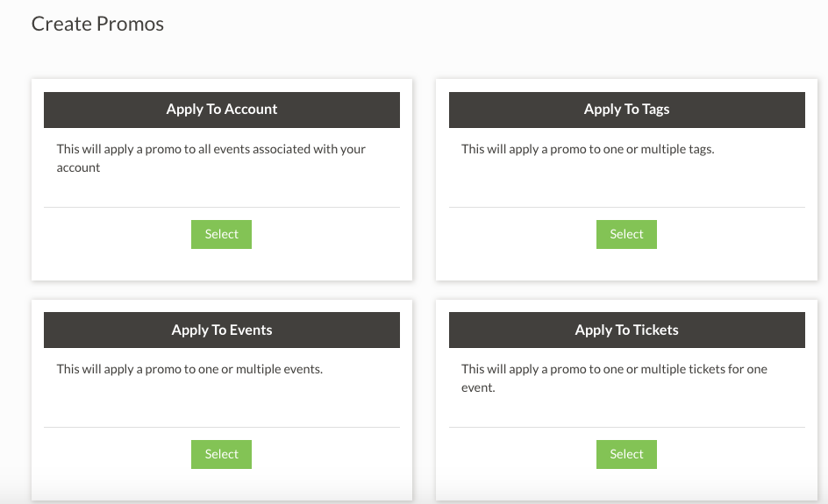This screenshot has width=828, height=504.
Task: Click the Apply To Tags header bar
Action: (x=626, y=110)
